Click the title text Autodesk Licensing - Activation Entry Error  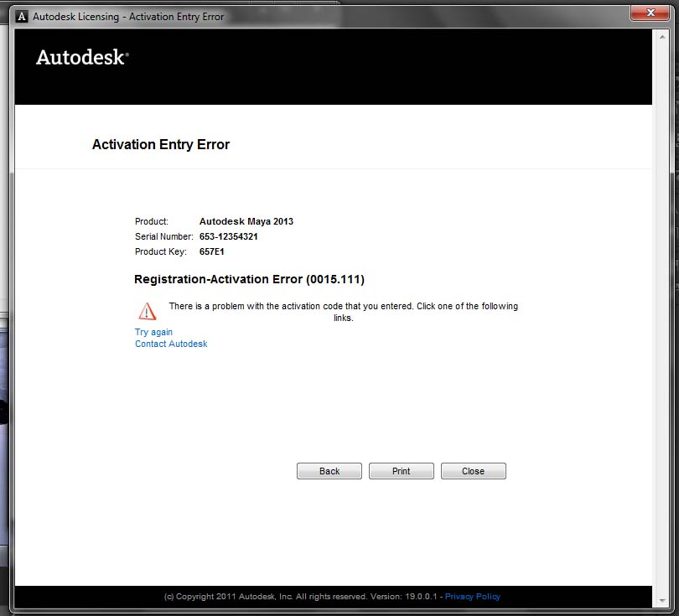pos(128,17)
